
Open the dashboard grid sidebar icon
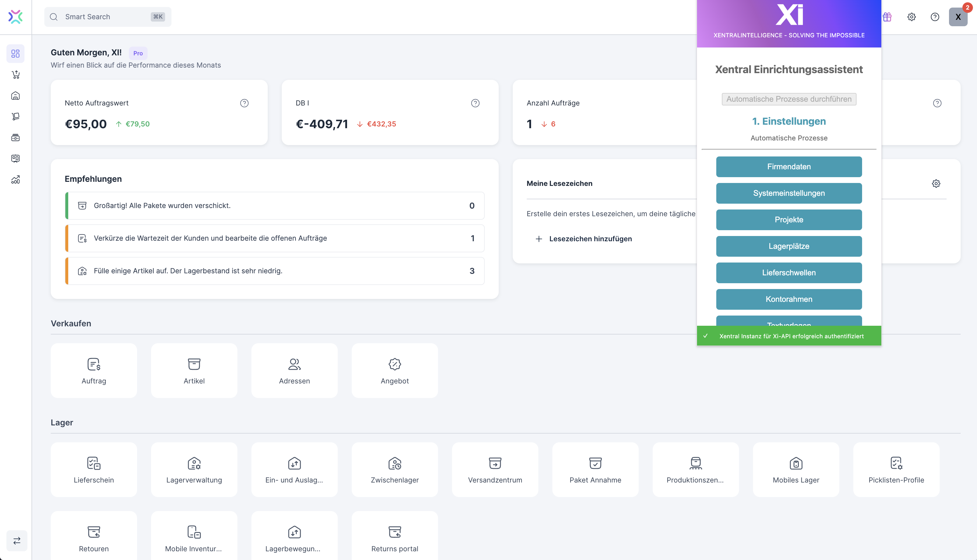[15, 53]
